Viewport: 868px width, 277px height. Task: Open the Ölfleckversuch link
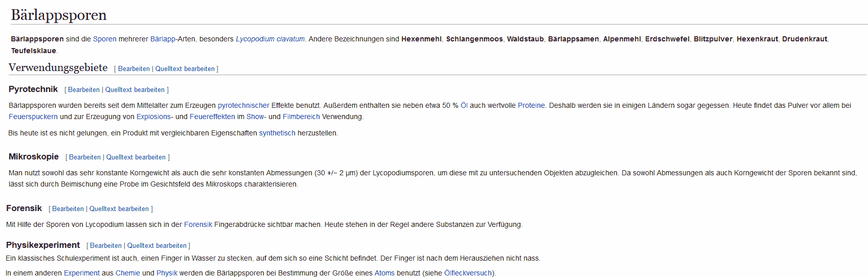pyautogui.click(x=468, y=273)
